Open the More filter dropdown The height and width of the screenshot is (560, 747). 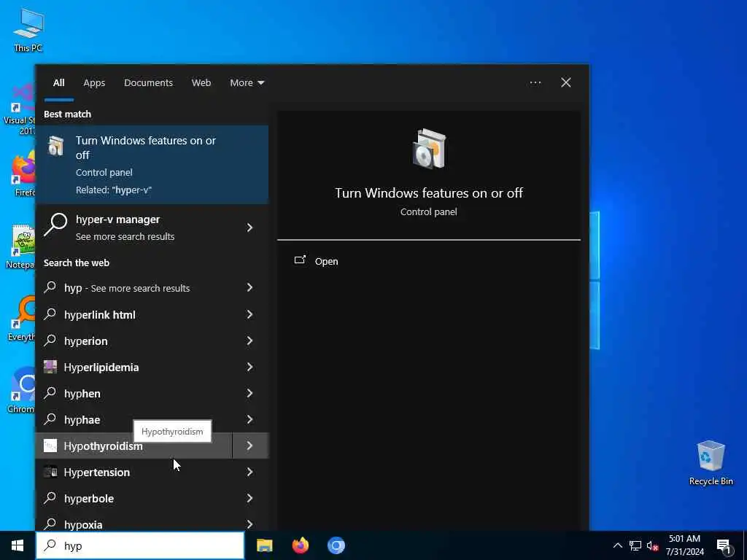[247, 83]
